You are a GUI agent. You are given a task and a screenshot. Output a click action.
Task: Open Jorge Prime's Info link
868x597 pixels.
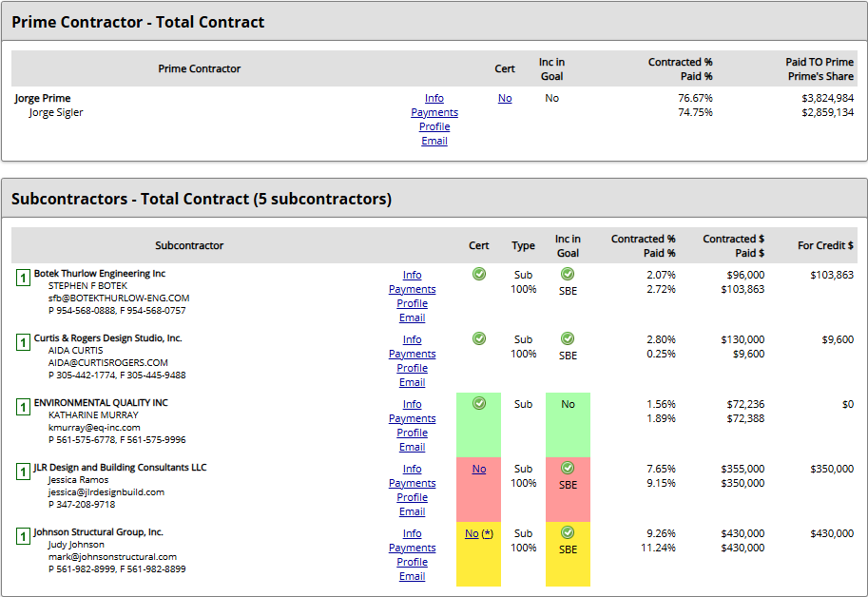[x=434, y=98]
